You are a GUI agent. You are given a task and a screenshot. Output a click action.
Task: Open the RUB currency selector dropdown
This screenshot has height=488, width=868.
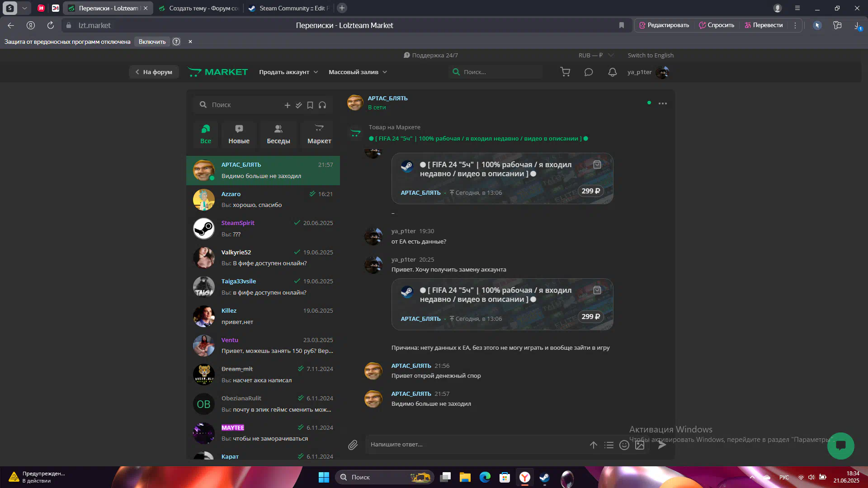pyautogui.click(x=596, y=55)
